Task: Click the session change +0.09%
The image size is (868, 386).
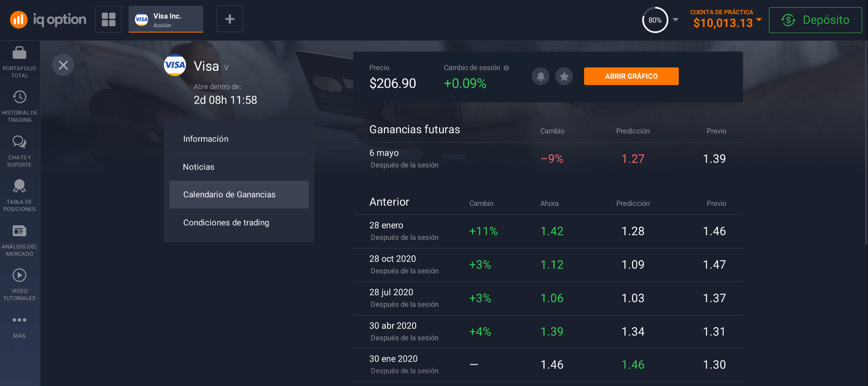Action: 465,83
